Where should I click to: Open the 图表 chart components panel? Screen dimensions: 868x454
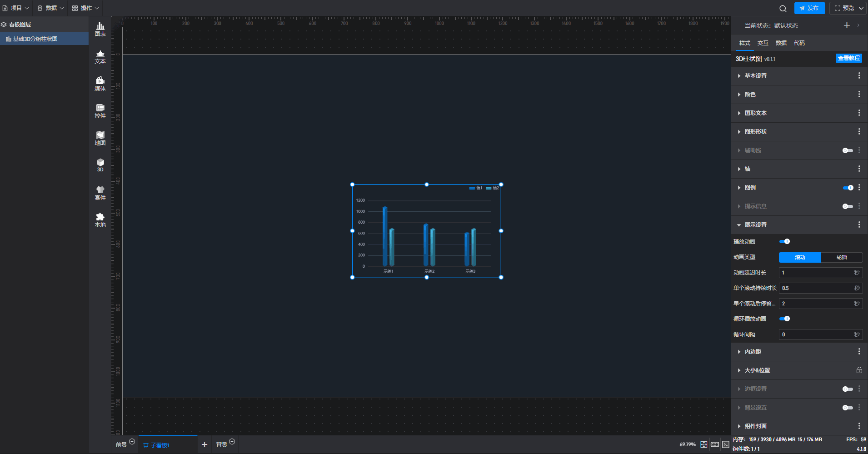tap(100, 29)
